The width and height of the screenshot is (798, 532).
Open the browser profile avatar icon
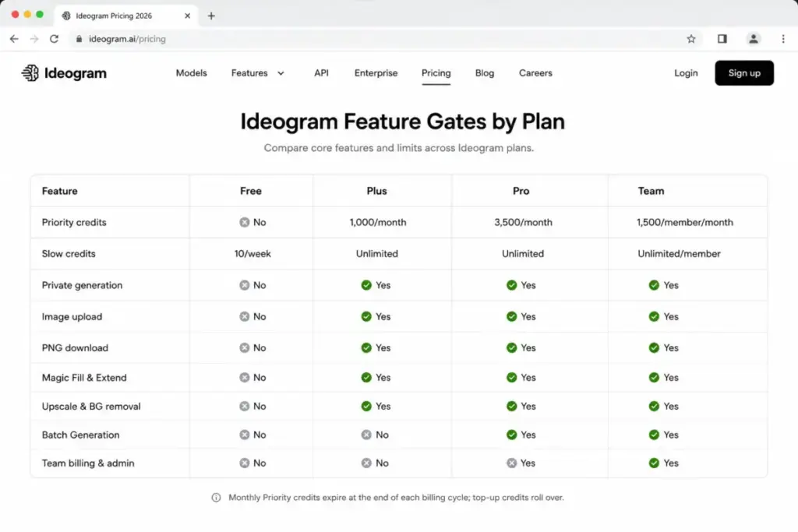(x=754, y=39)
